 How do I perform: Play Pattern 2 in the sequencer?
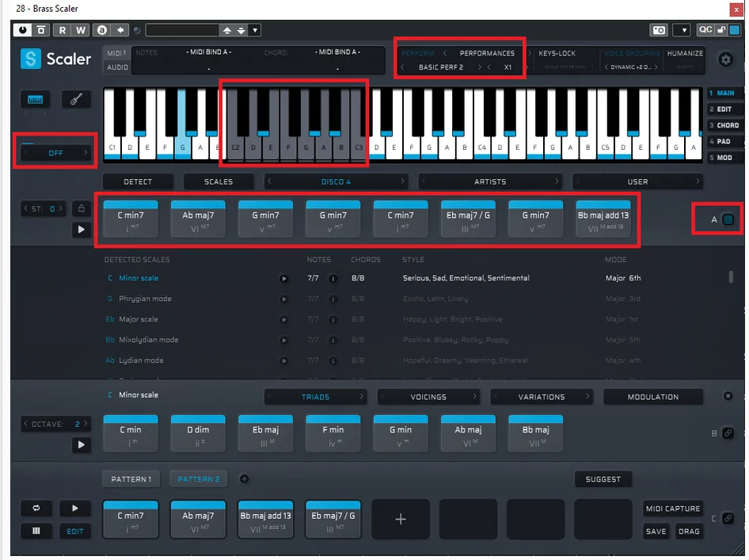point(75,509)
